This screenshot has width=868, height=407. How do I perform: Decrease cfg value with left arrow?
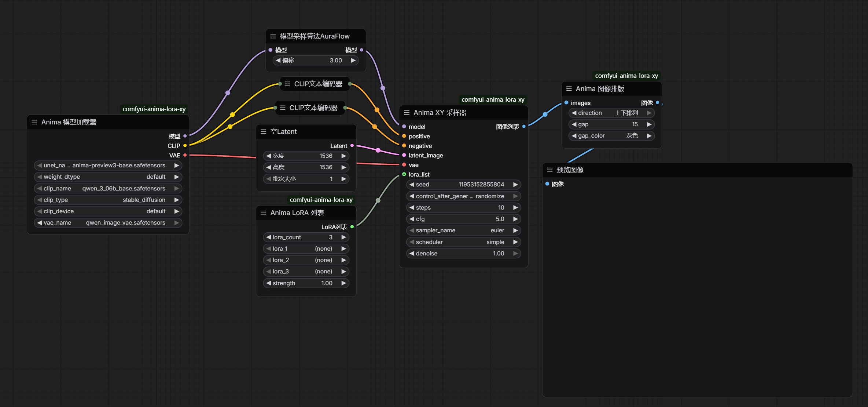(412, 219)
